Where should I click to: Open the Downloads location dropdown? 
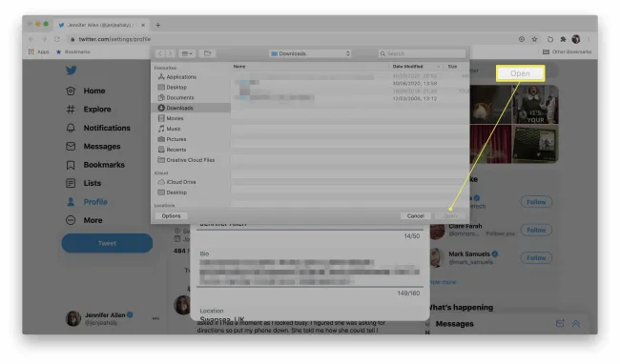pyautogui.click(x=310, y=53)
